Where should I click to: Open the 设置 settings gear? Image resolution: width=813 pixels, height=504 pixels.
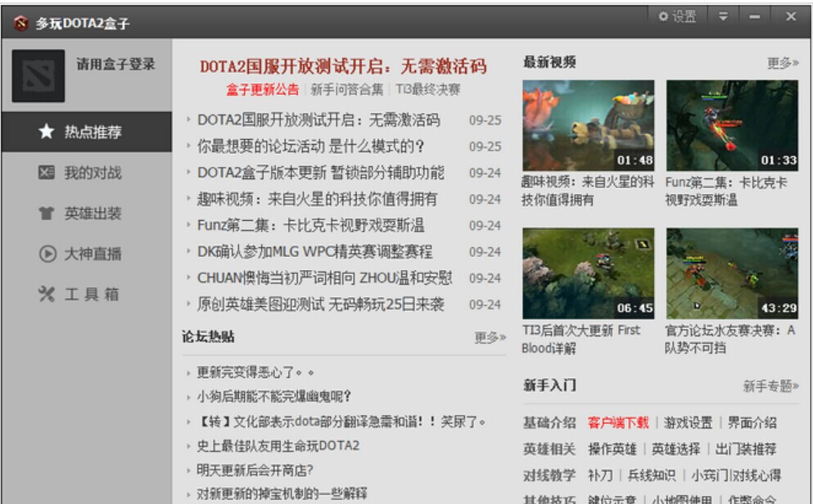point(677,17)
